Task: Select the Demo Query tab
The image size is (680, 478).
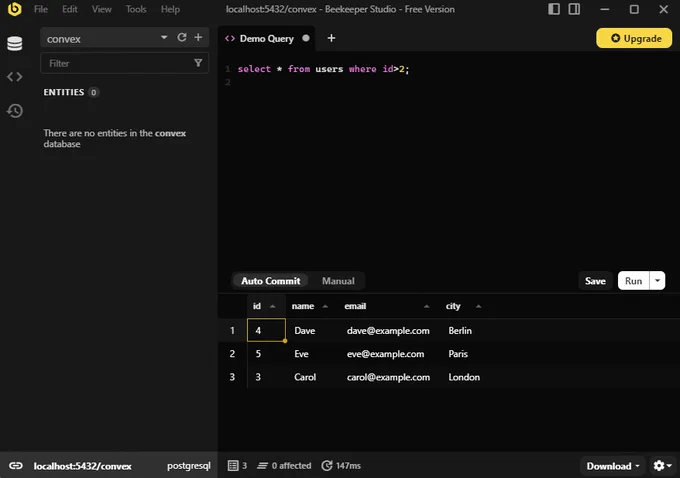Action: click(x=266, y=39)
